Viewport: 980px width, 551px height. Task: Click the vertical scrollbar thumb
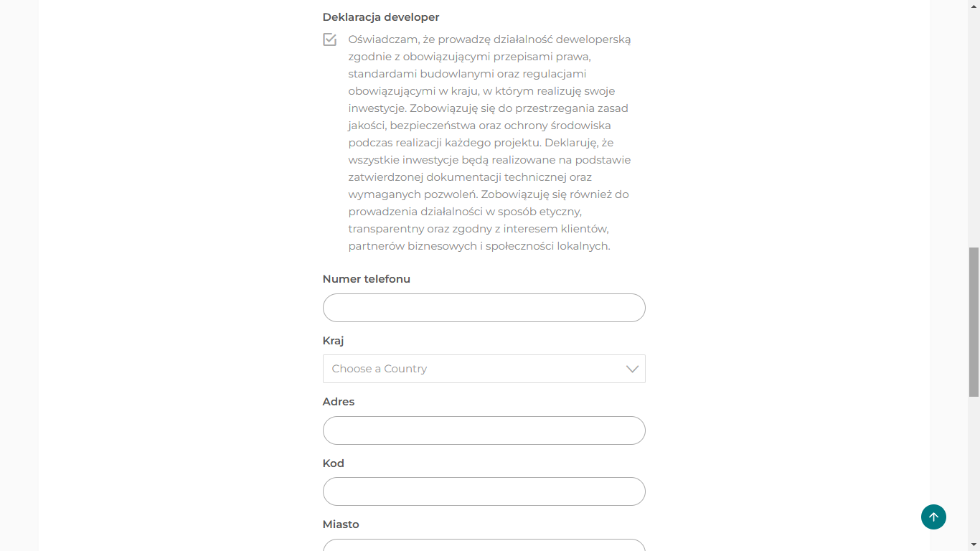(974, 322)
